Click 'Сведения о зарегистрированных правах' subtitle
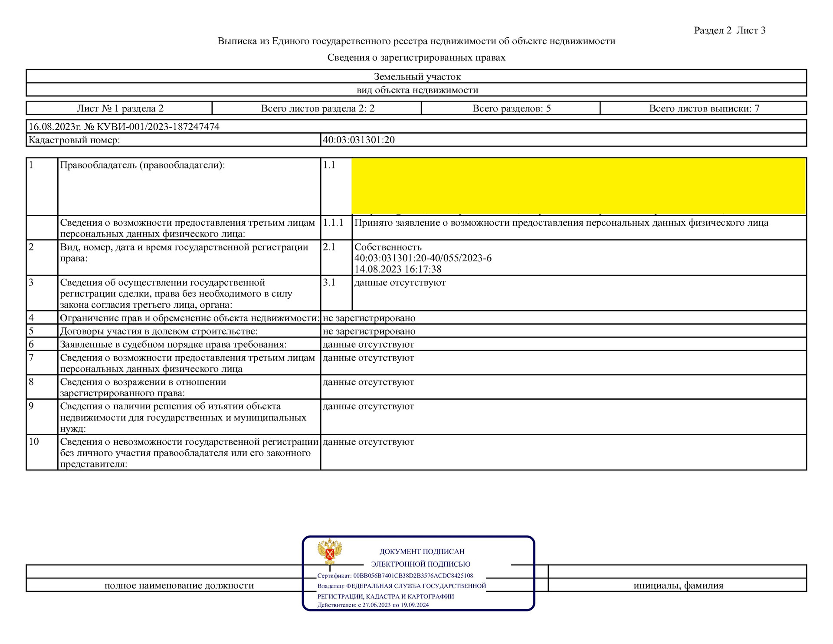The width and height of the screenshot is (833, 644). [416, 58]
